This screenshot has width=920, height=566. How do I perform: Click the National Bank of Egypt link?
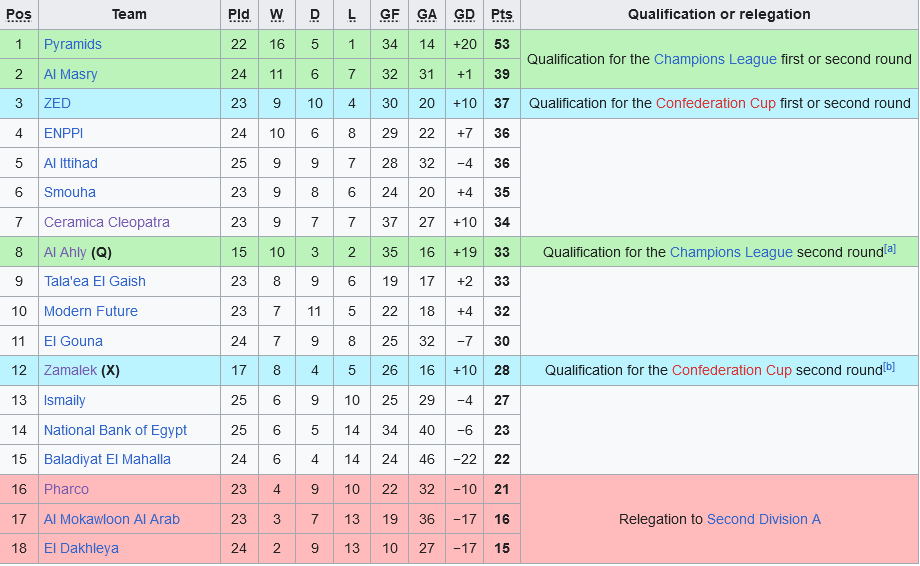point(116,430)
